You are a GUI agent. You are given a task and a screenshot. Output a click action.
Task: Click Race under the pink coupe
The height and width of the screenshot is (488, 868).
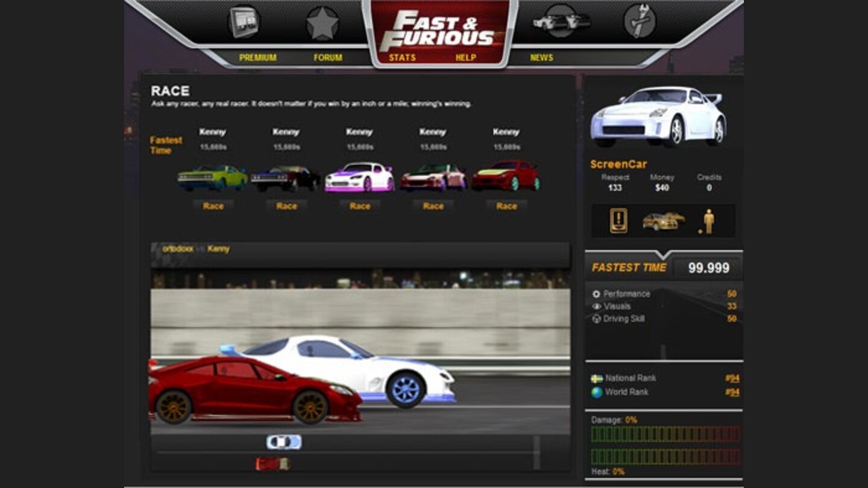coord(433,206)
